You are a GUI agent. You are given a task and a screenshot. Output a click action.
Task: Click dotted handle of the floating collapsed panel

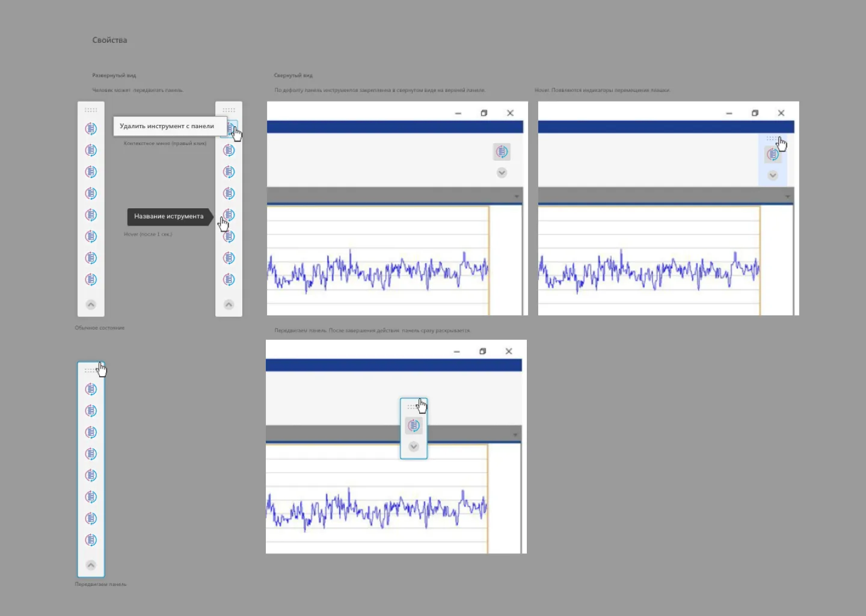413,407
